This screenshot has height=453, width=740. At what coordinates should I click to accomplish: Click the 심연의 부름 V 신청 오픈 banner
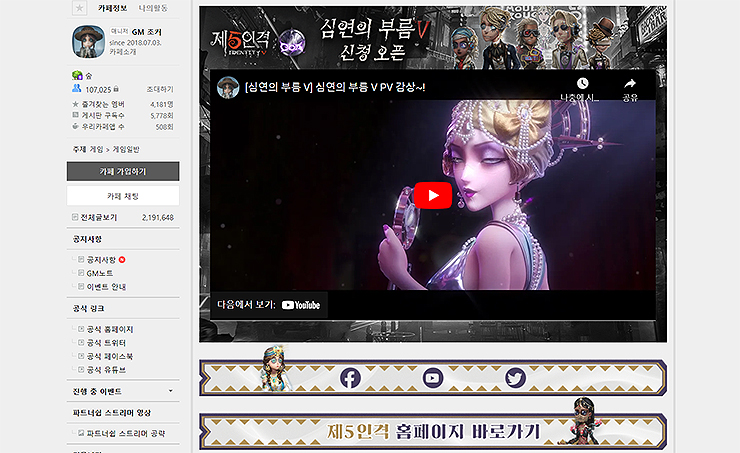click(x=375, y=40)
